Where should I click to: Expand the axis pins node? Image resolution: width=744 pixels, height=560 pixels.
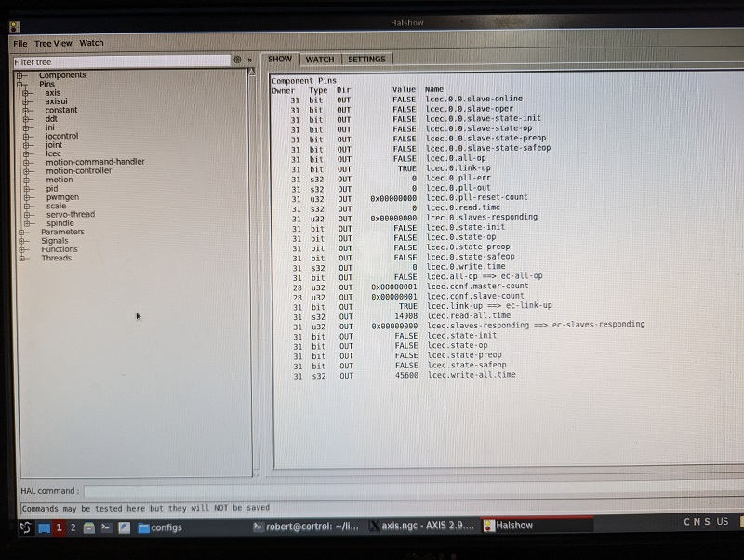click(x=26, y=94)
